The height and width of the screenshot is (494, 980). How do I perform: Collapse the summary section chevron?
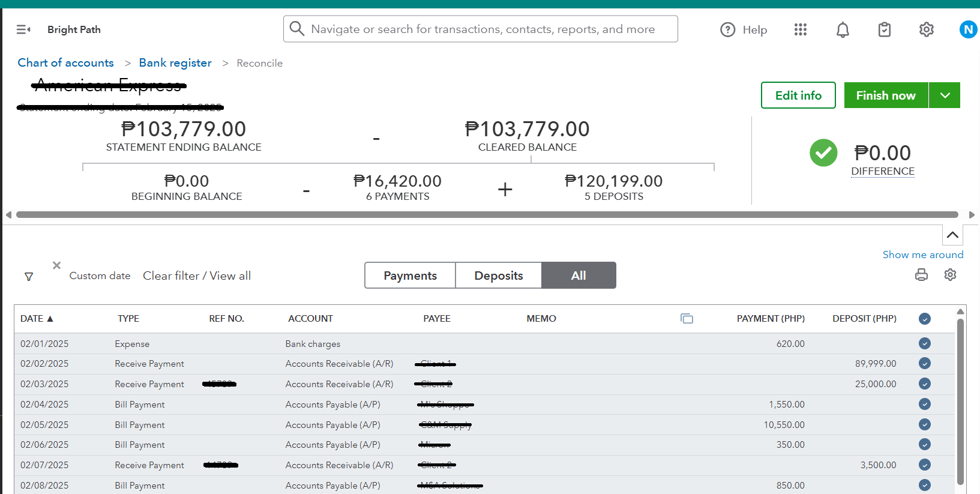tap(952, 235)
